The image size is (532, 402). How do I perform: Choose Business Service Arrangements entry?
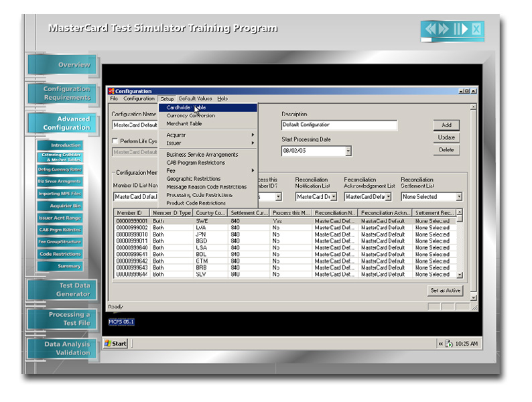[x=208, y=154]
